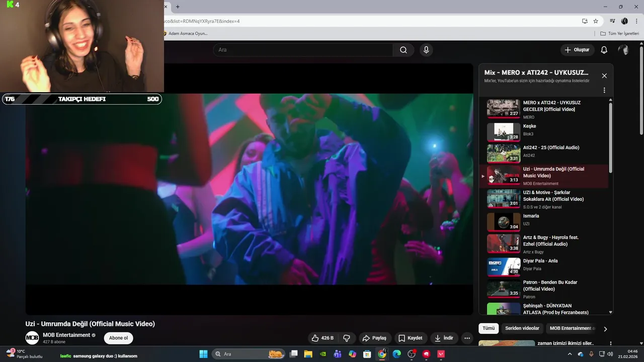This screenshot has width=644, height=362.
Task: Show more filter chips arrow
Action: click(x=605, y=329)
